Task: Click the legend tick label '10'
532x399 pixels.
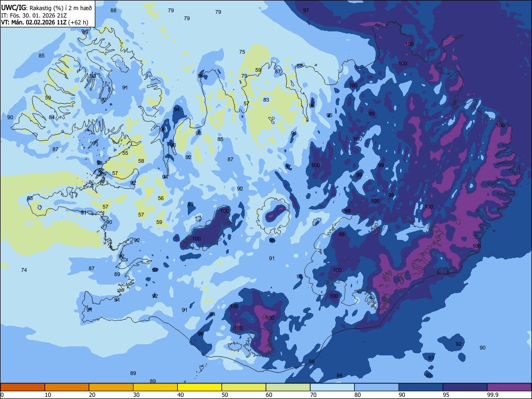Action: pyautogui.click(x=48, y=395)
